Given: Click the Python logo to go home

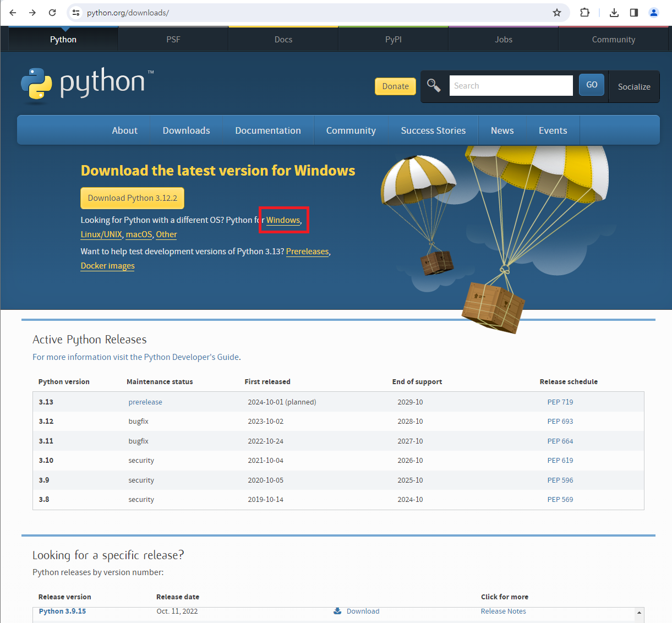Looking at the screenshot, I should coord(87,86).
